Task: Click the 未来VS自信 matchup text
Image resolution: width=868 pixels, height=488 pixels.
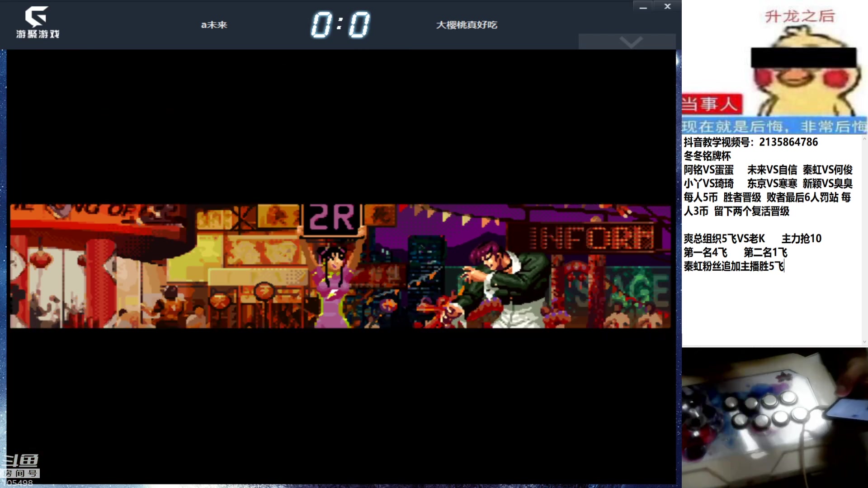Action: pos(772,170)
